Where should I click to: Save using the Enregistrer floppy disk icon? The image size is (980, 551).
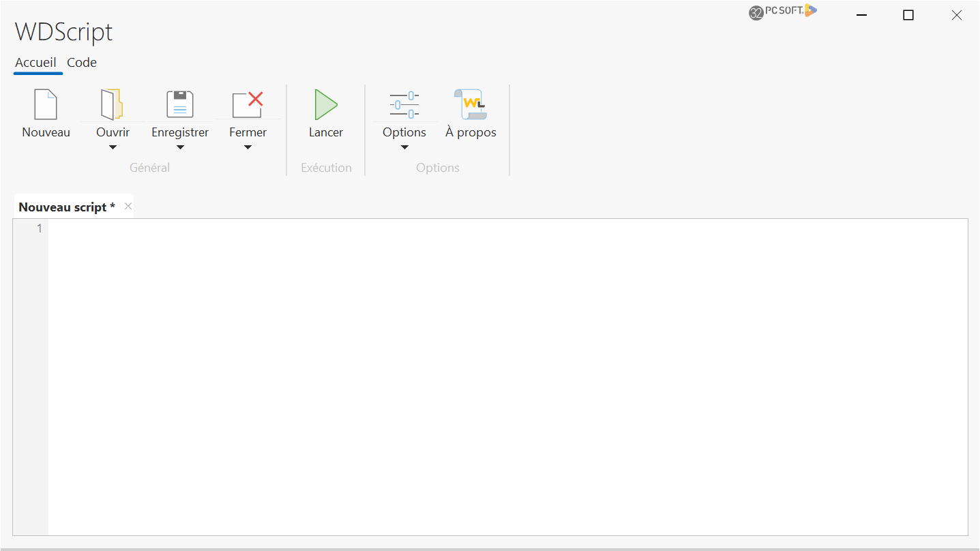click(x=180, y=104)
